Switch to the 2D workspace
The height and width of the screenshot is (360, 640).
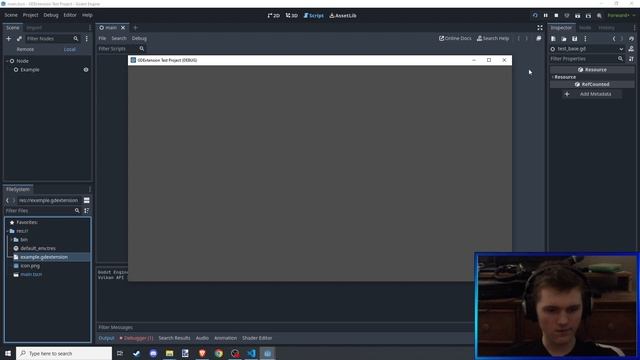point(273,16)
